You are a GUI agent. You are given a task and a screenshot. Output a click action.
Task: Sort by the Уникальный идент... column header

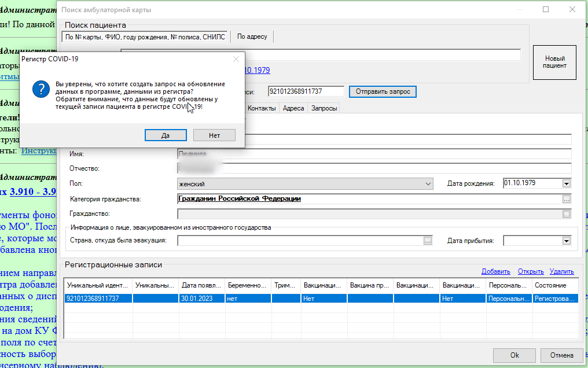click(98, 286)
